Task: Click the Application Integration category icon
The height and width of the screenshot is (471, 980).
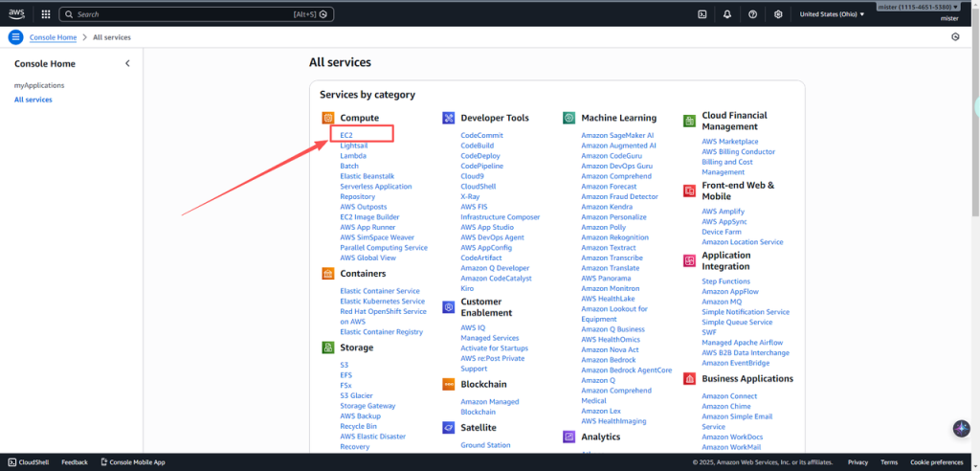Action: coord(689,260)
